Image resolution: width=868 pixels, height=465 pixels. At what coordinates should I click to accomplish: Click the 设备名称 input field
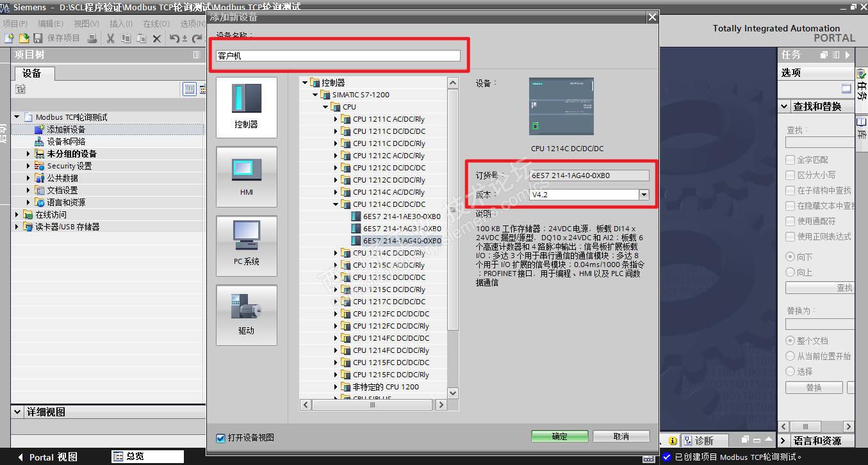point(338,56)
